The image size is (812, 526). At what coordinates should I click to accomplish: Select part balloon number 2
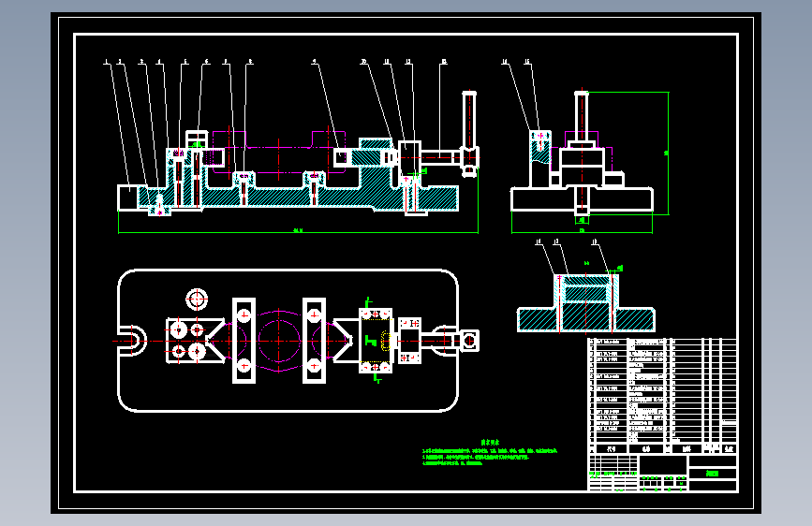(x=120, y=62)
